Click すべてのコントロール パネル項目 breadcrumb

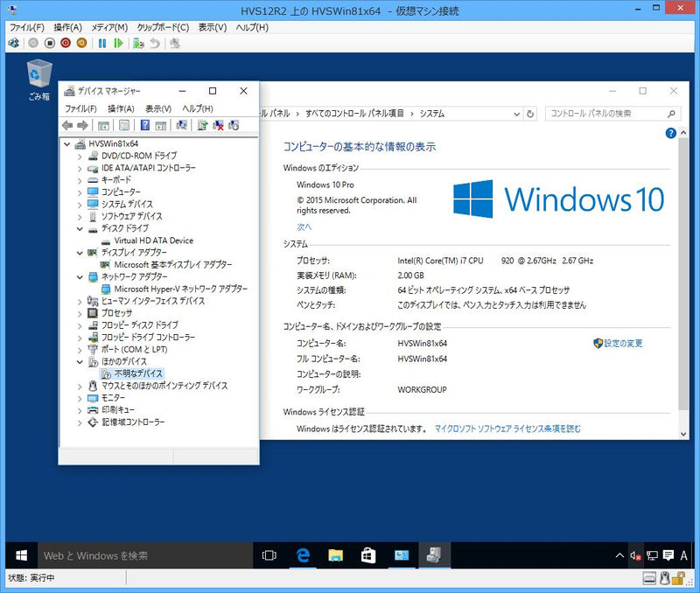(x=354, y=114)
